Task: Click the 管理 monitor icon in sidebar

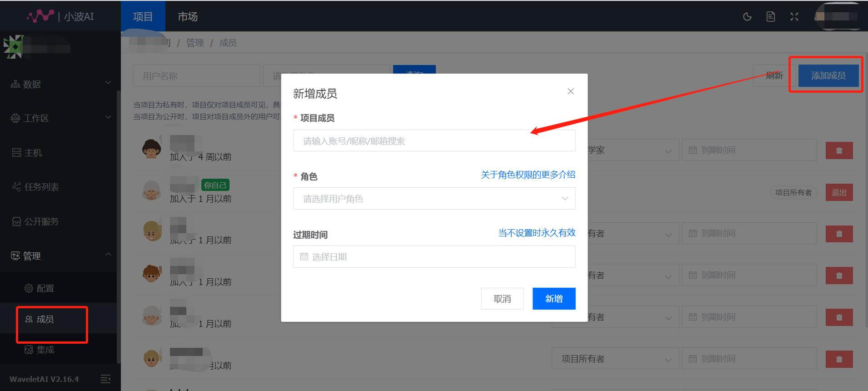Action: coord(15,256)
